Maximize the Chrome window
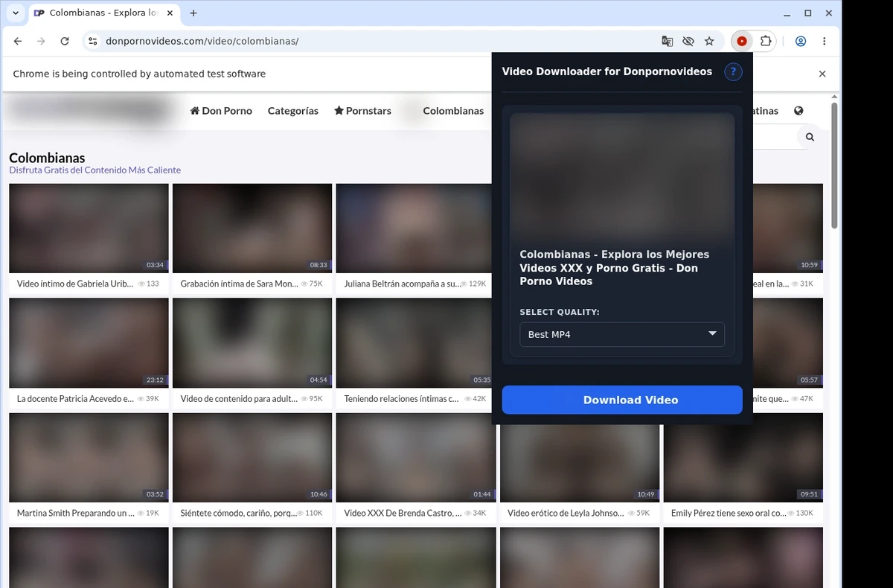This screenshot has height=588, width=893. 808,13
